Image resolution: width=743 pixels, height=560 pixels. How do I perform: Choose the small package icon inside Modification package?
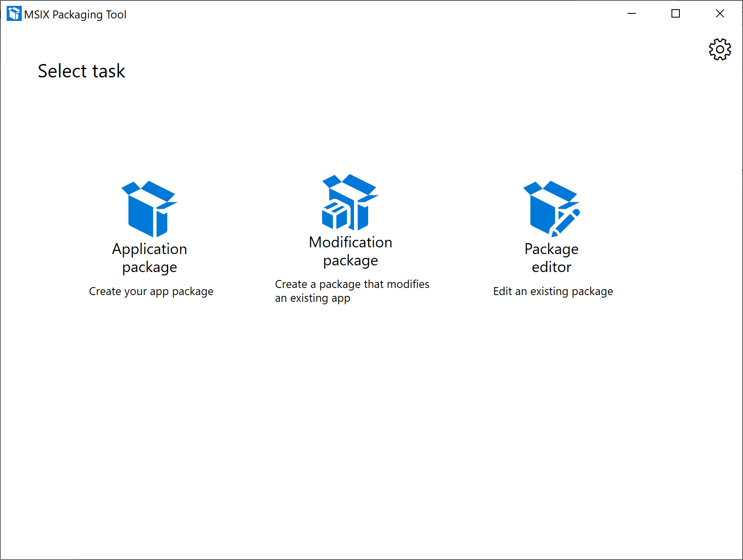335,218
